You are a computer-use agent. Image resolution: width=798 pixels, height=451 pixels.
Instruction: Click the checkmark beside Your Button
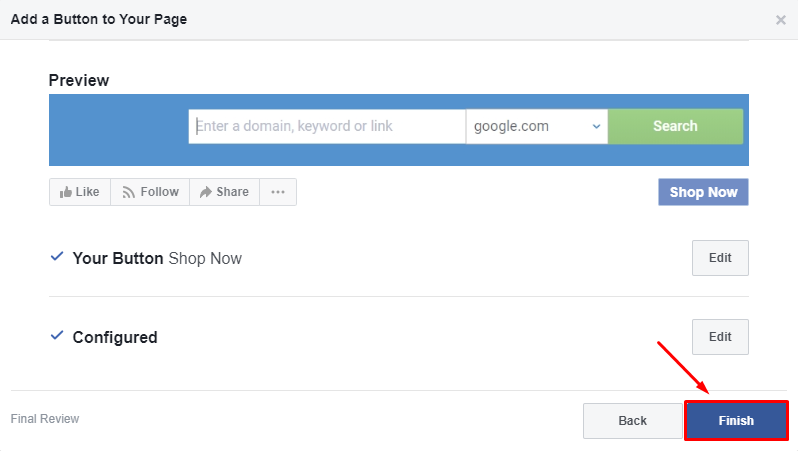point(57,256)
